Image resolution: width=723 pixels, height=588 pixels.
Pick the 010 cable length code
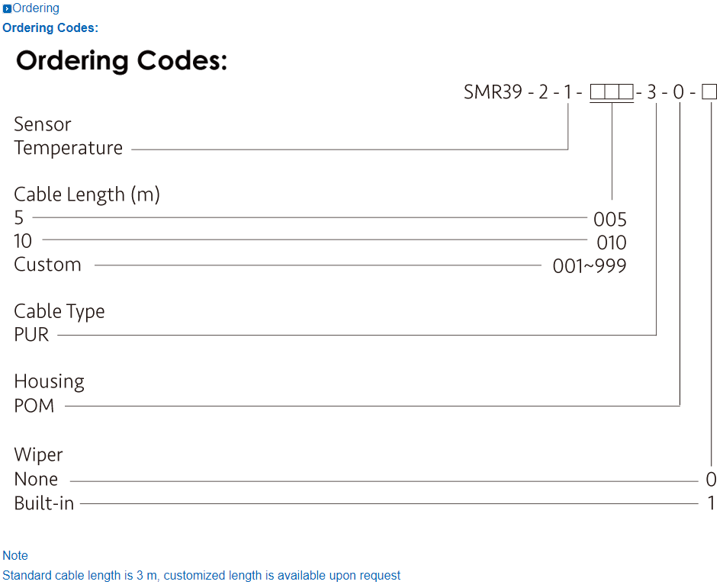pyautogui.click(x=612, y=243)
